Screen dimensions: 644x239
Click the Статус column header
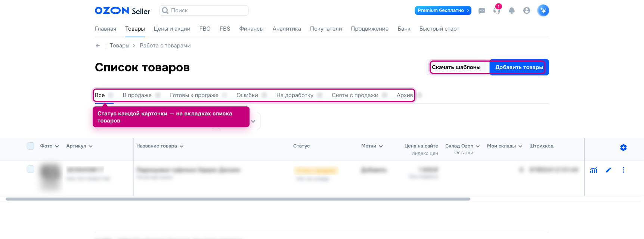click(x=301, y=146)
